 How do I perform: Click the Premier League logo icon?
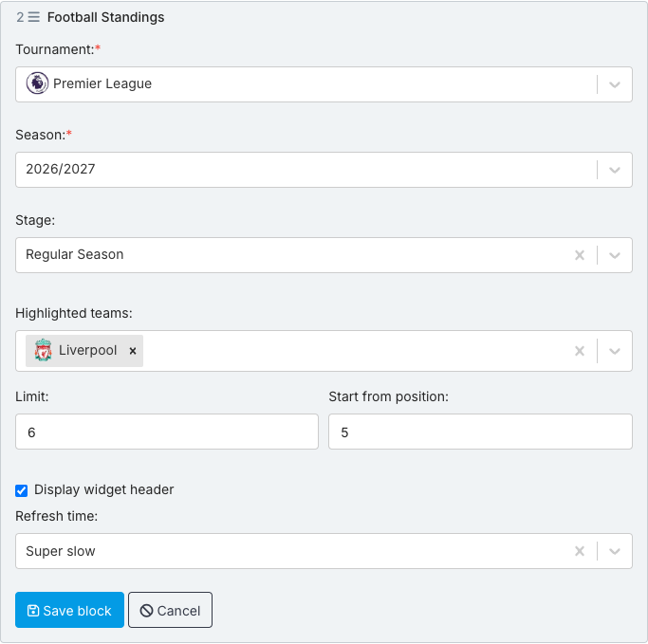[x=37, y=83]
